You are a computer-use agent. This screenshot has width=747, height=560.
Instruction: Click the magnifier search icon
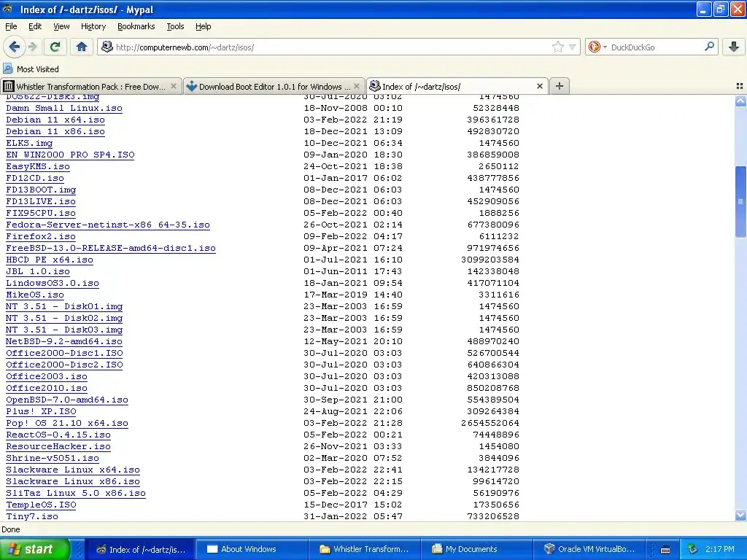pos(709,47)
